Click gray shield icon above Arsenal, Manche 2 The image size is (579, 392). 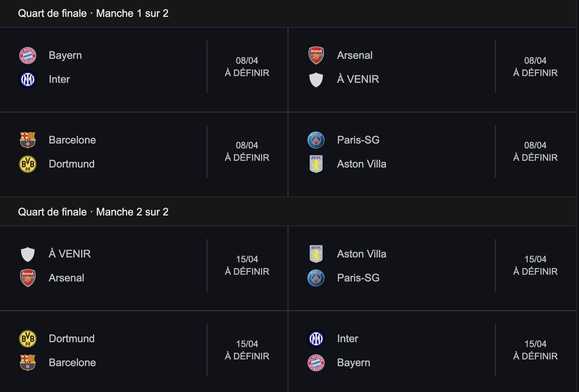coord(27,254)
